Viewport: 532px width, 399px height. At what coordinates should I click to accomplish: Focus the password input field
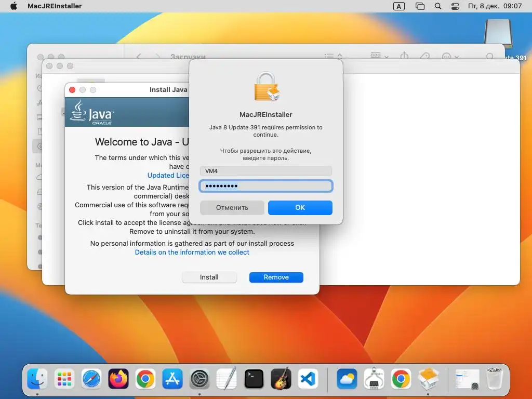(x=265, y=186)
